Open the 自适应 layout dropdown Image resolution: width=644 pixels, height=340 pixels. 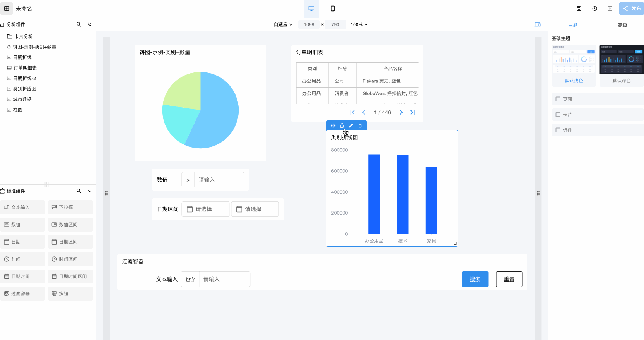283,24
